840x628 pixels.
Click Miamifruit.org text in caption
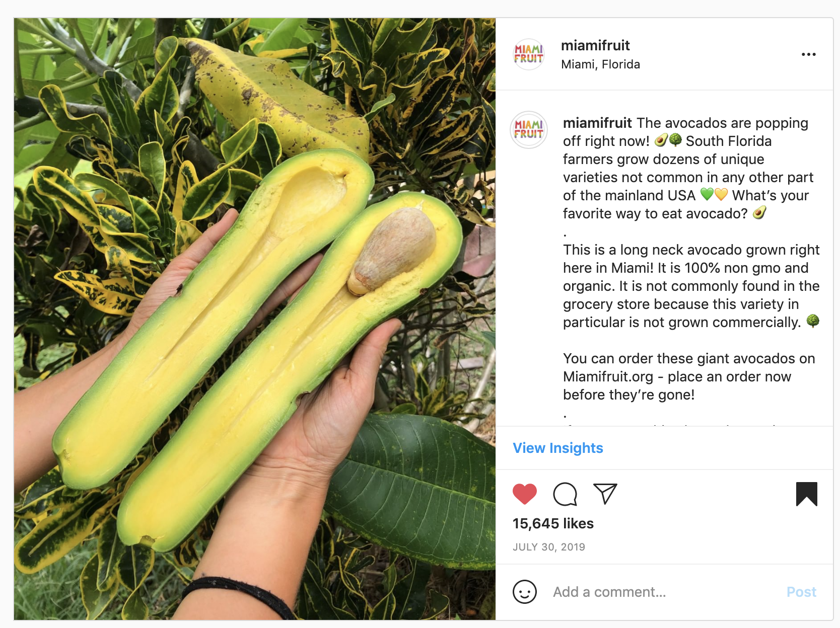[608, 376]
